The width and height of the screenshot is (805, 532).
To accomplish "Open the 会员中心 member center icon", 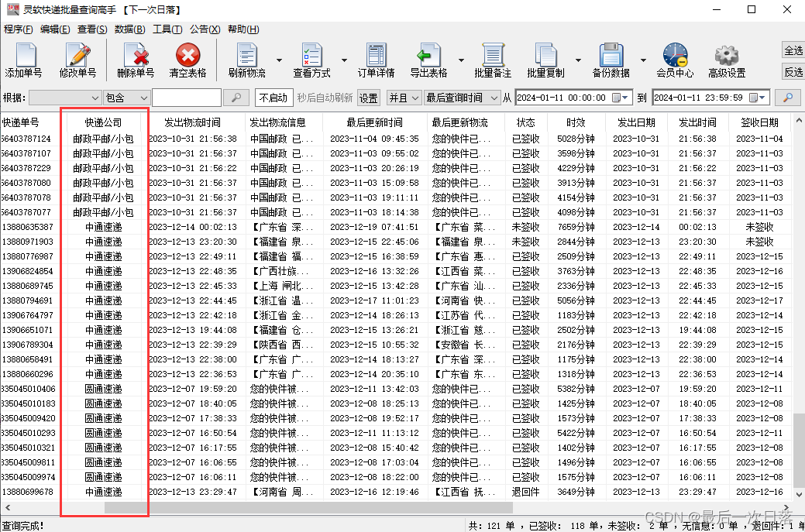I will click(675, 60).
